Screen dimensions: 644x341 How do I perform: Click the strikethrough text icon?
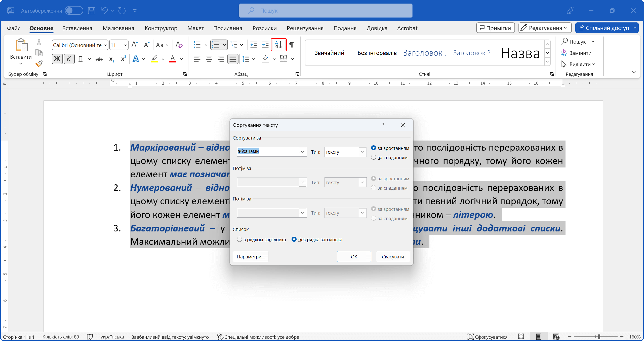point(99,59)
